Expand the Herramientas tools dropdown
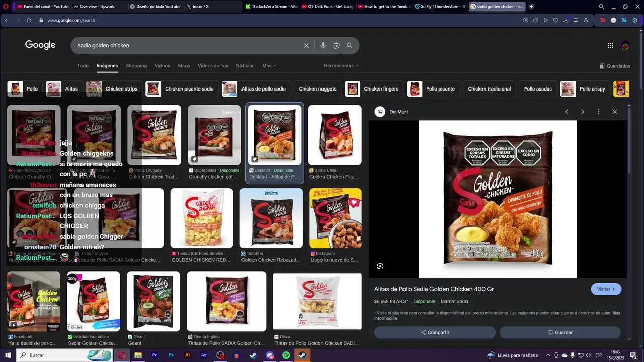Viewport: 644px width, 362px height. [341, 66]
